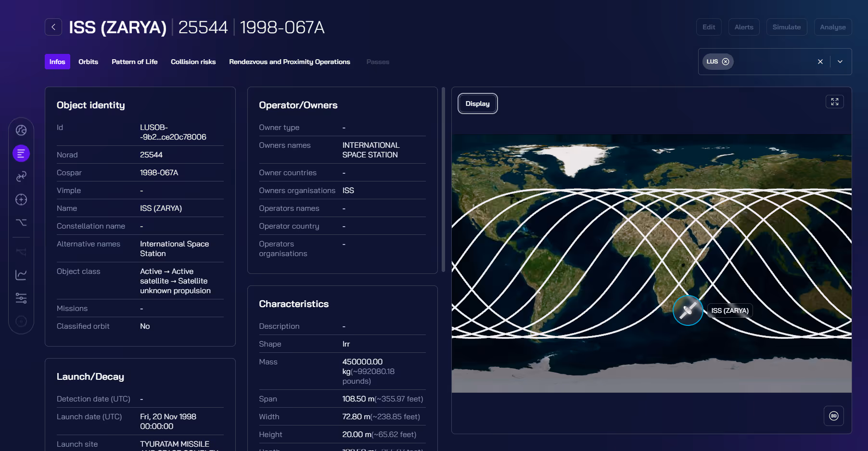
Task: Open the crosshair target sidebar icon
Action: [21, 200]
